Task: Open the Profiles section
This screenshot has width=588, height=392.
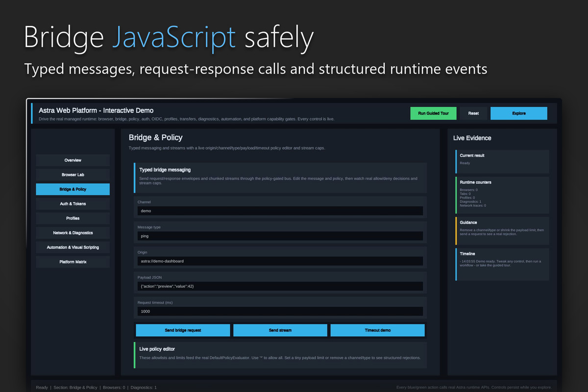Action: click(73, 219)
